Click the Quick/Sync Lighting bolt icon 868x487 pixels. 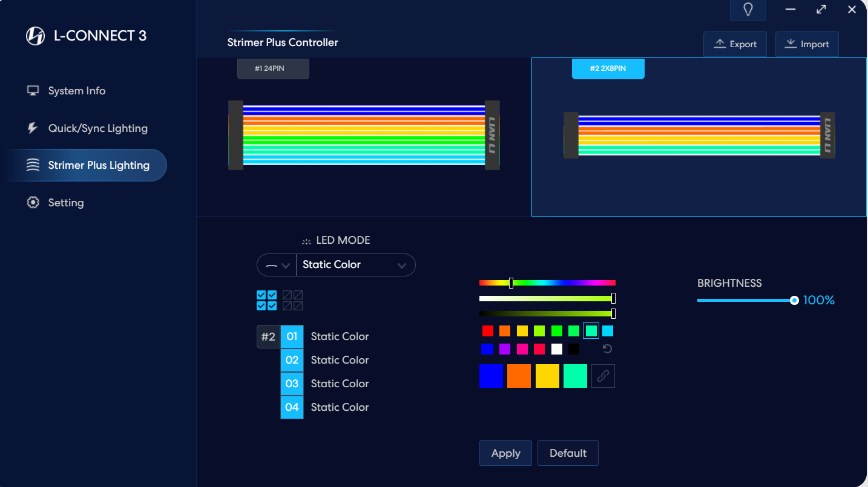(x=33, y=128)
